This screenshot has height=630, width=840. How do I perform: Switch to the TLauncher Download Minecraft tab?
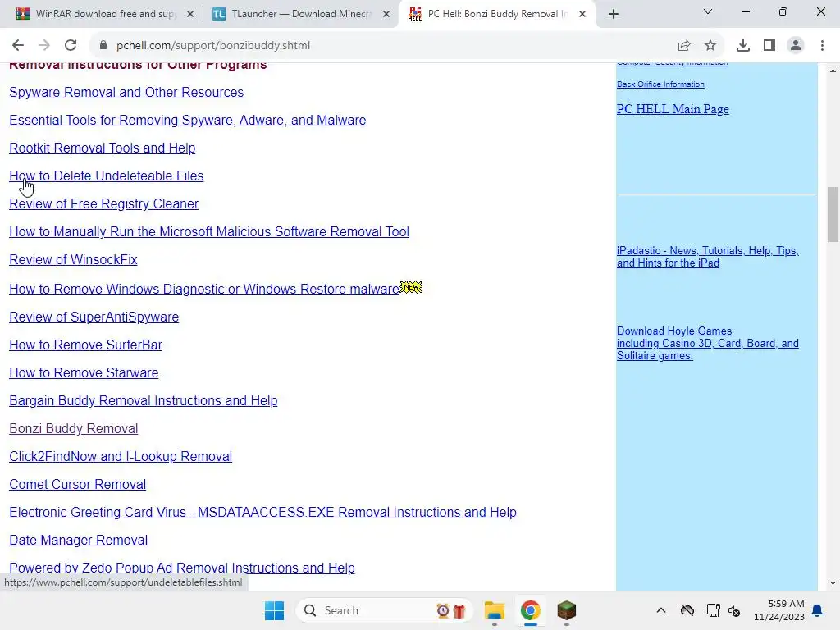pyautogui.click(x=301, y=15)
